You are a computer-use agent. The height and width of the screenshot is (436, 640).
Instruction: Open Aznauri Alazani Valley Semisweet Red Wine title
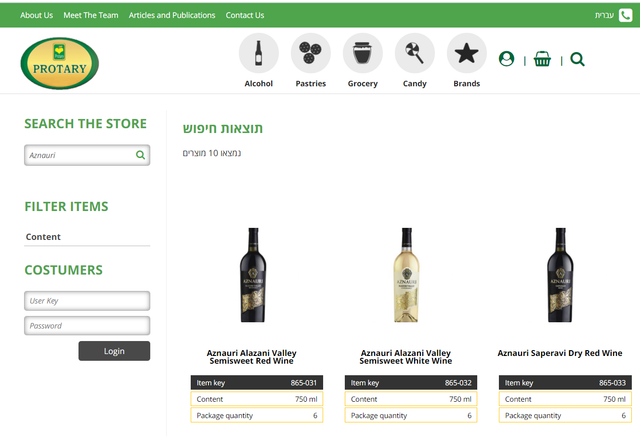251,357
